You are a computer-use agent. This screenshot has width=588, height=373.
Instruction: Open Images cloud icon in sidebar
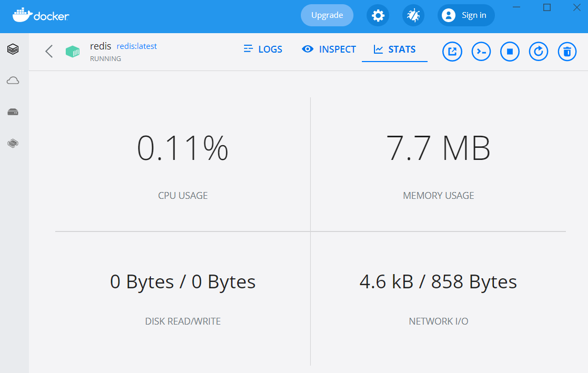pos(13,80)
